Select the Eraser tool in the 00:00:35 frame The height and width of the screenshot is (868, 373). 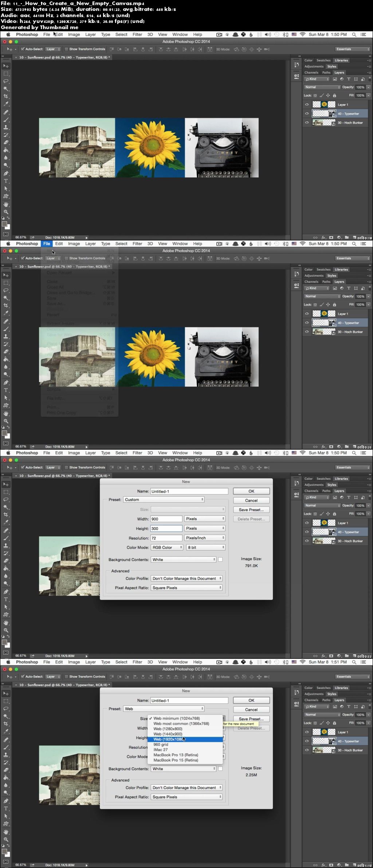(6, 351)
